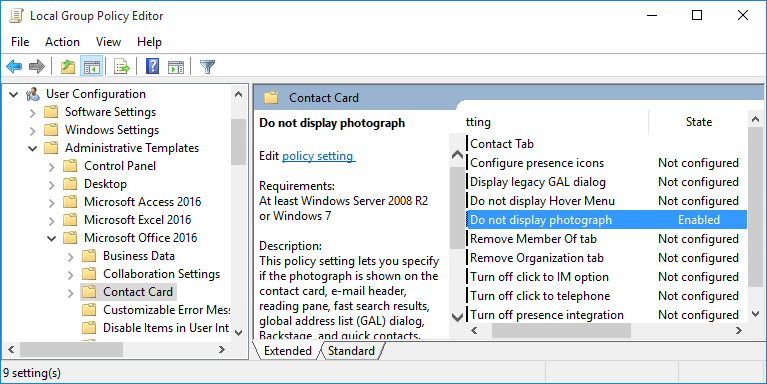767x384 pixels.
Task: Click the Forward arrow toolbar icon
Action: 37,67
